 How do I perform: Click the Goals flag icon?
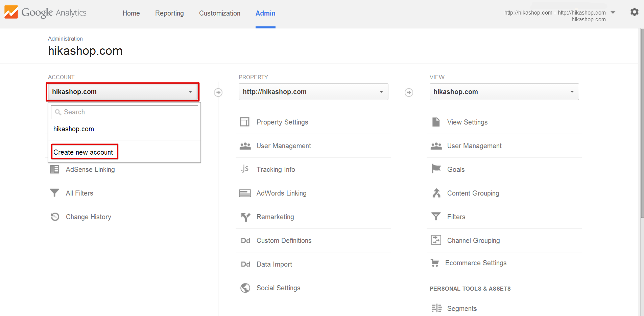(436, 168)
